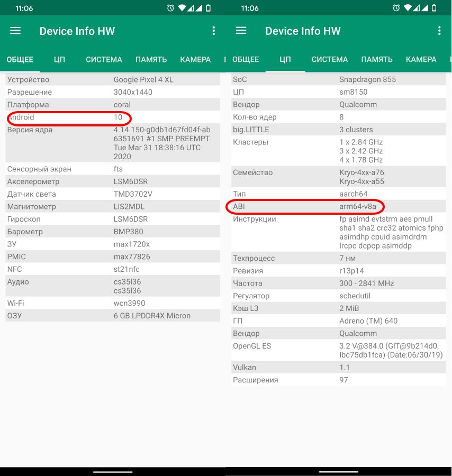
Task: Open the hamburger menu in left screen
Action: coord(15,31)
